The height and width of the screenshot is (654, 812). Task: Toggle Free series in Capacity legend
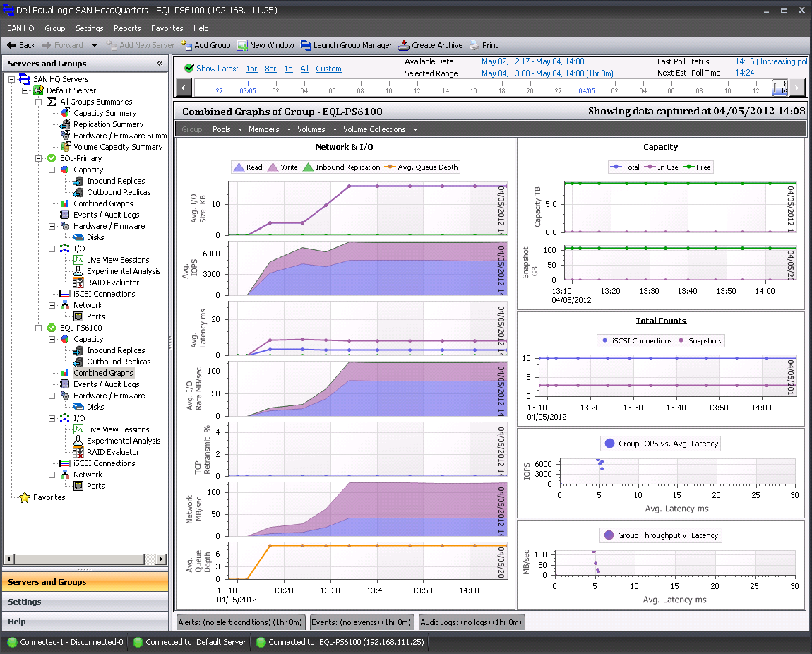[697, 167]
